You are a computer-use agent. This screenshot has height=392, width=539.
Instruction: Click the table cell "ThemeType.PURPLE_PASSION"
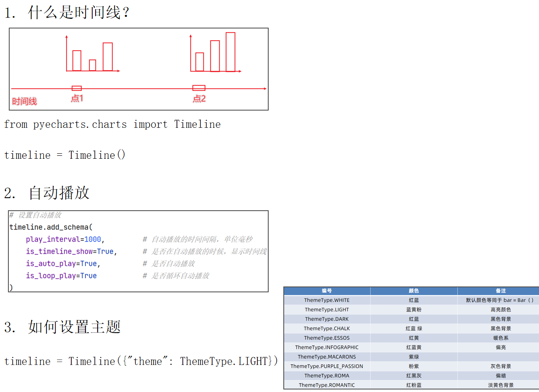tap(327, 366)
